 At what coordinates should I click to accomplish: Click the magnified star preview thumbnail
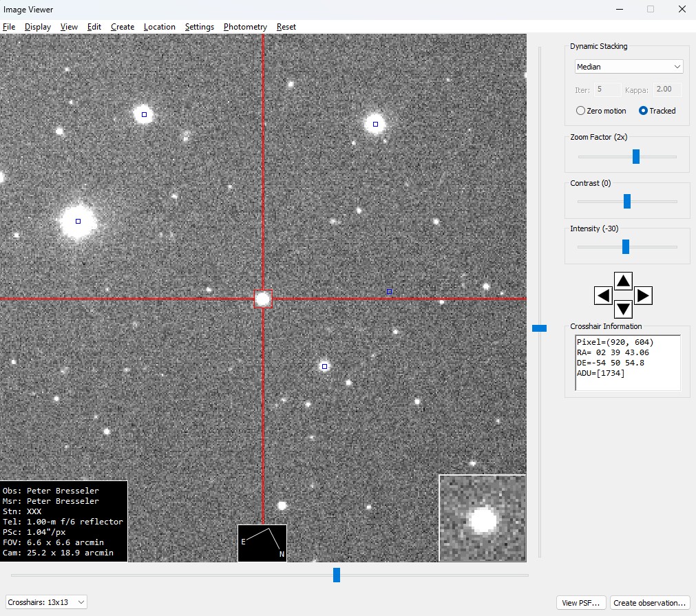coord(482,518)
